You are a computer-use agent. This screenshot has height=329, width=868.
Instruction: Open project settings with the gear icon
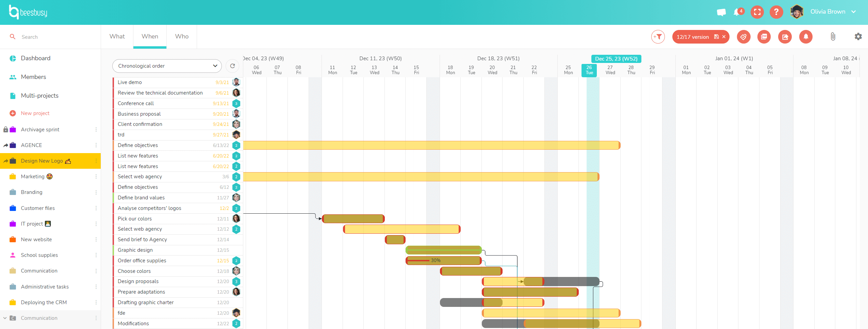click(858, 36)
